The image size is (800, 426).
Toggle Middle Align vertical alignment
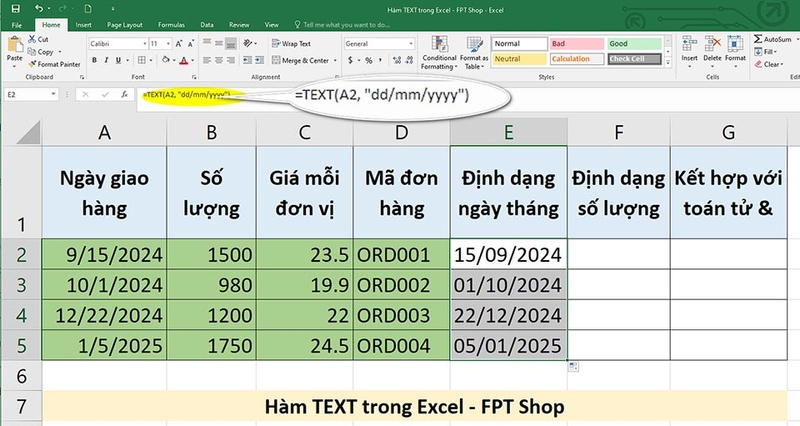coord(219,43)
